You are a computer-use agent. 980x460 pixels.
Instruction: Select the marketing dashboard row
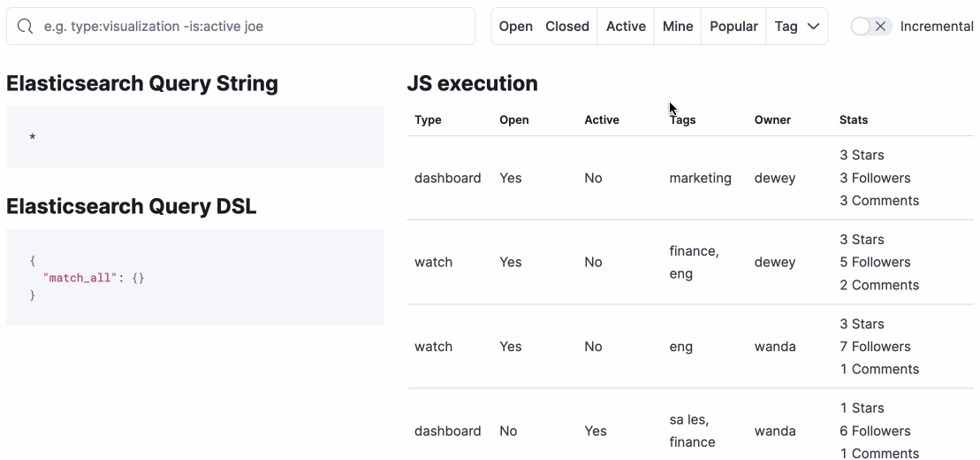pos(689,178)
